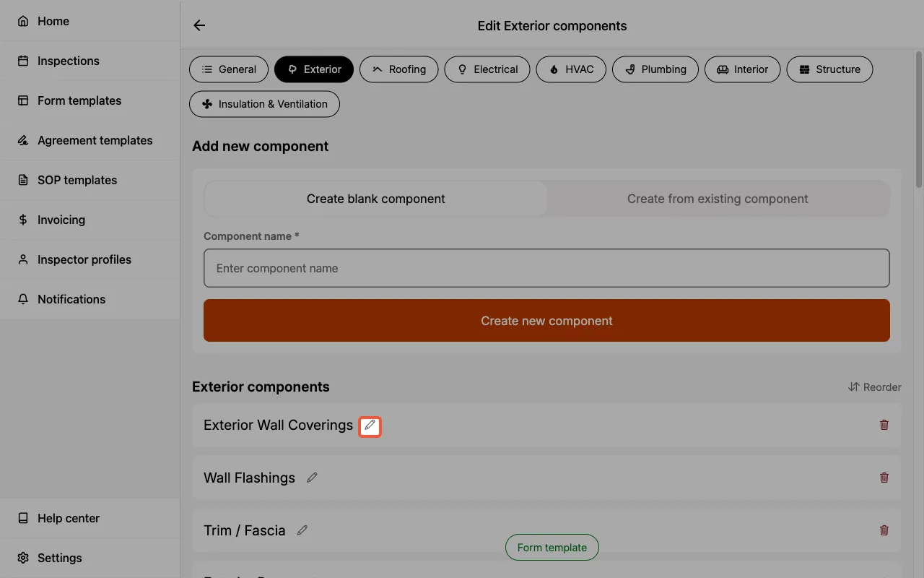Select Create blank component option
This screenshot has width=924, height=578.
pos(375,199)
